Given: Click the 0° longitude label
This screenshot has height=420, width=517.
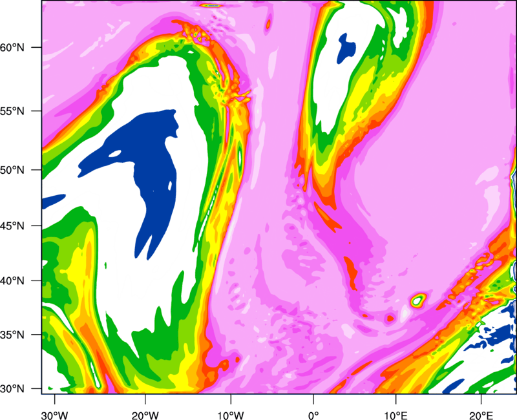Looking at the screenshot, I should click(x=313, y=415).
